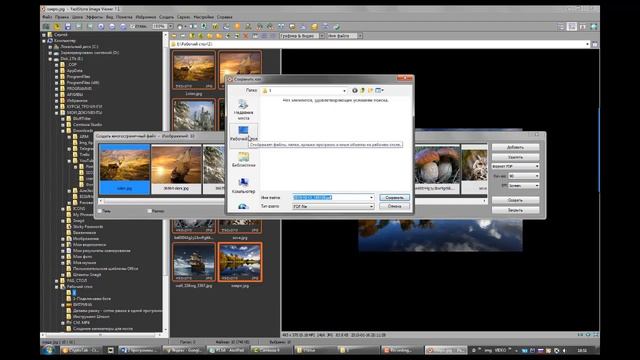640x360 pixels.
Task: Go up one folder level in Save dialog
Action: pos(362,90)
